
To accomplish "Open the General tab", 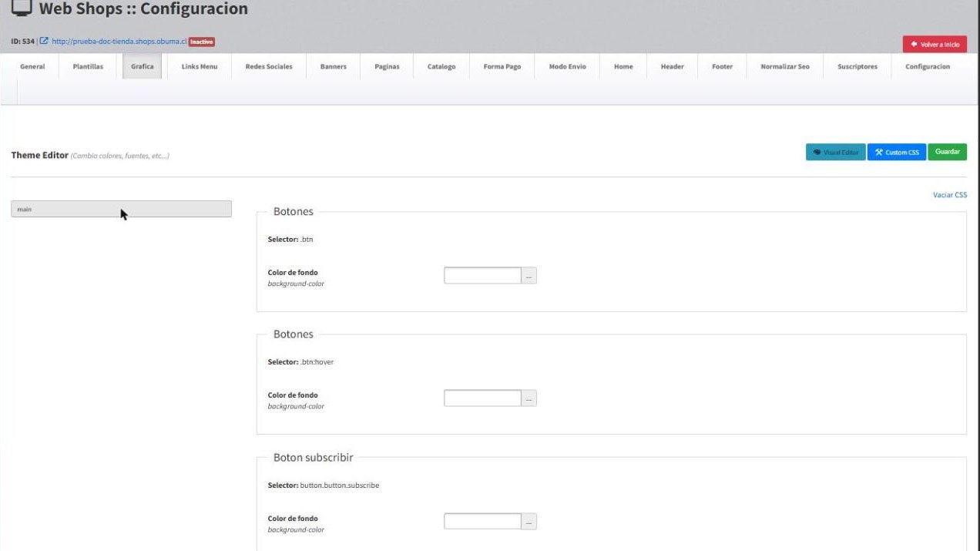I will 32,66.
